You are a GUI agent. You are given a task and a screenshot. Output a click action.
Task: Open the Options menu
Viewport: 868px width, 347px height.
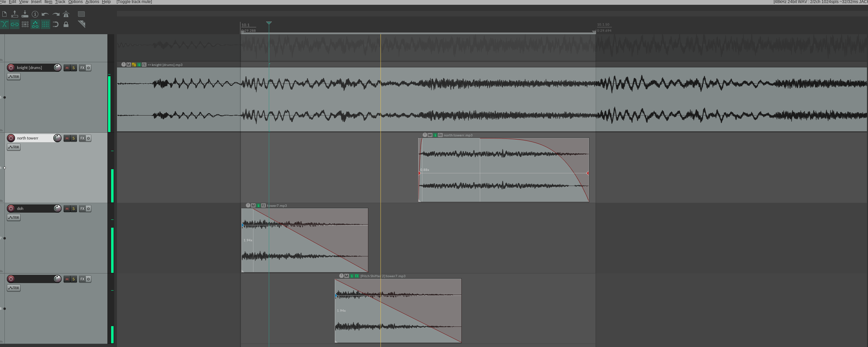75,2
